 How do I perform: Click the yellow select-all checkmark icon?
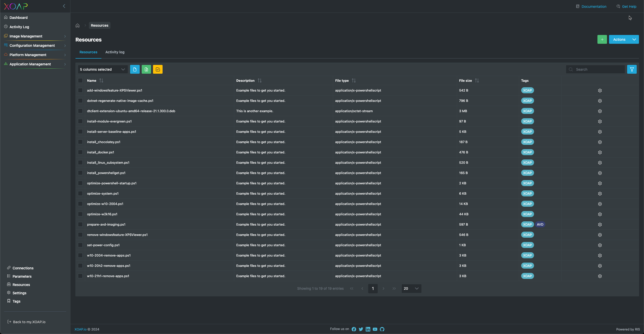(158, 69)
